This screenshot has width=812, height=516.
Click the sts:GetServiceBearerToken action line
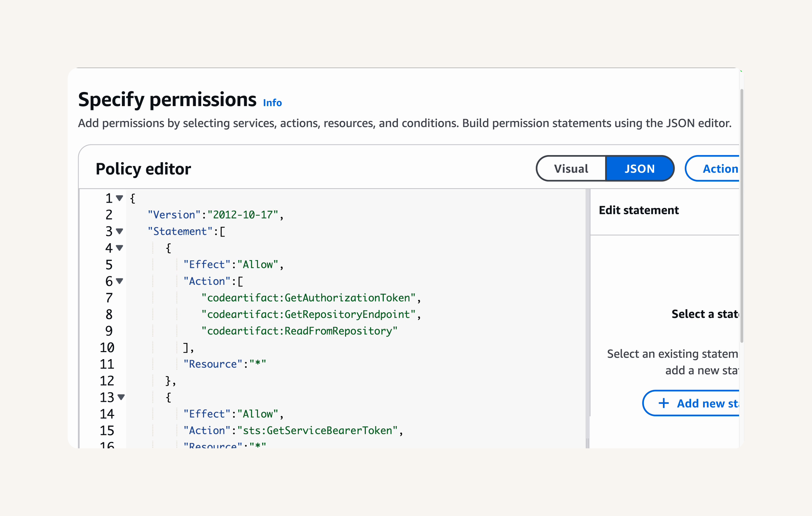293,430
